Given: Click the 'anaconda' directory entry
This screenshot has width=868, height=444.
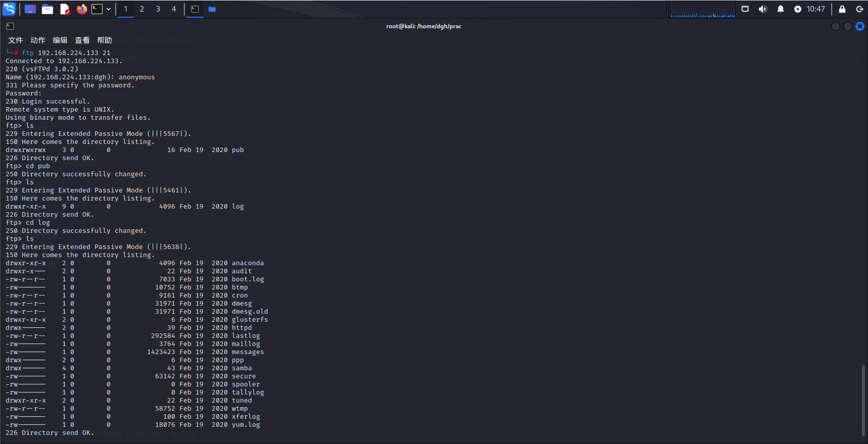Looking at the screenshot, I should coord(248,263).
